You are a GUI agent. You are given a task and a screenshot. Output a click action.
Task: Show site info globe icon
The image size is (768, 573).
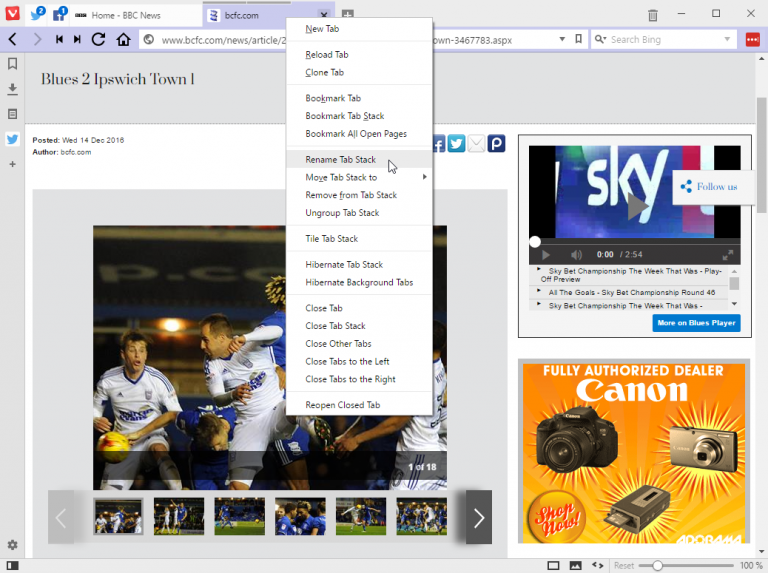pos(149,40)
